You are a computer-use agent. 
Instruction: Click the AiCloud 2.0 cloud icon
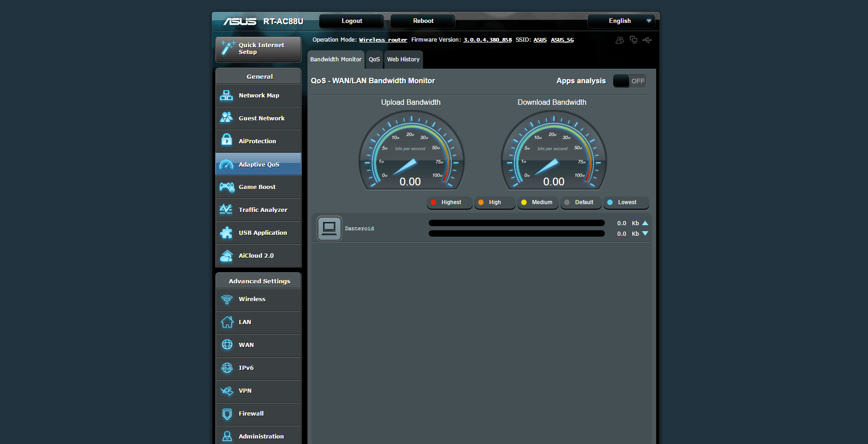(226, 255)
